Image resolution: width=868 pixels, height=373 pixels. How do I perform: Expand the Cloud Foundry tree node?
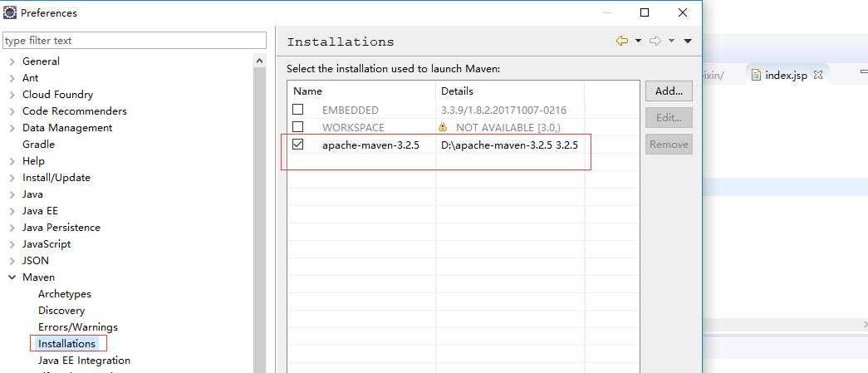tap(12, 96)
